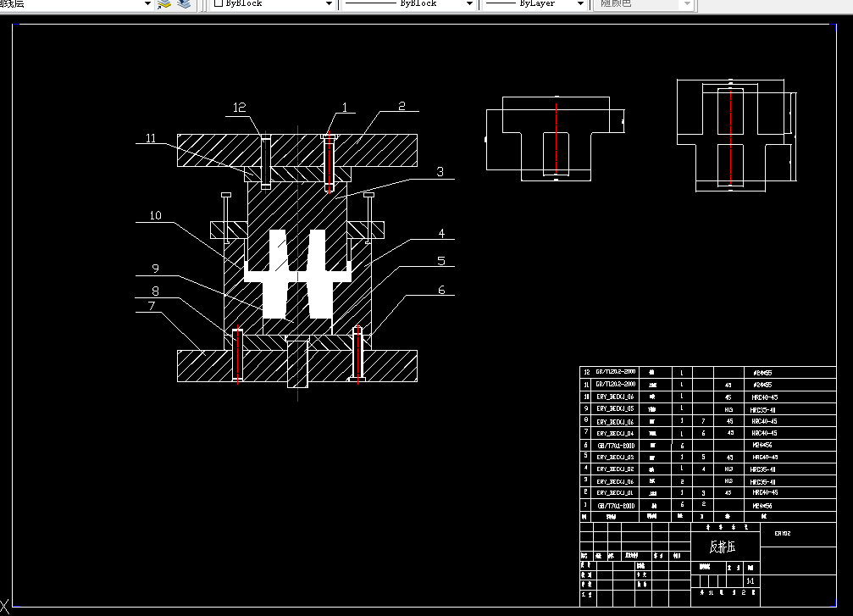Click part code ERY_BEDCJ_05 in the parts list
The width and height of the screenshot is (853, 616).
pos(615,408)
